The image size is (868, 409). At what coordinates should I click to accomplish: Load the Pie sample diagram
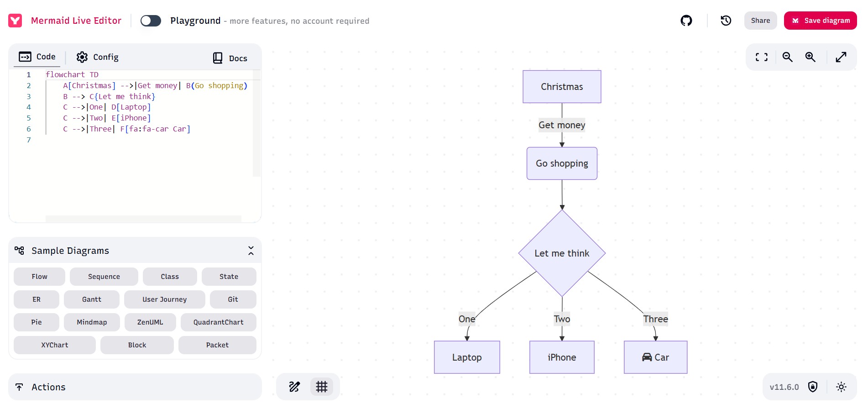click(37, 322)
